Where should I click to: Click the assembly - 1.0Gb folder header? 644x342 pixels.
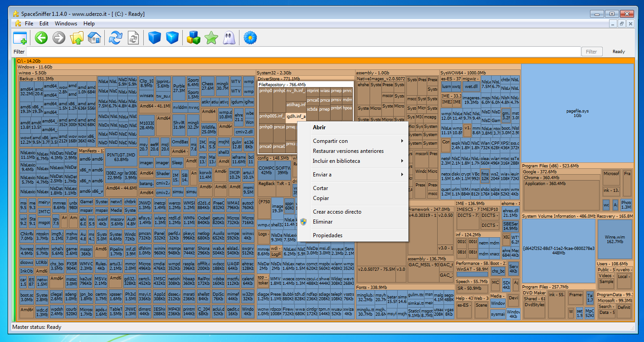coord(373,73)
